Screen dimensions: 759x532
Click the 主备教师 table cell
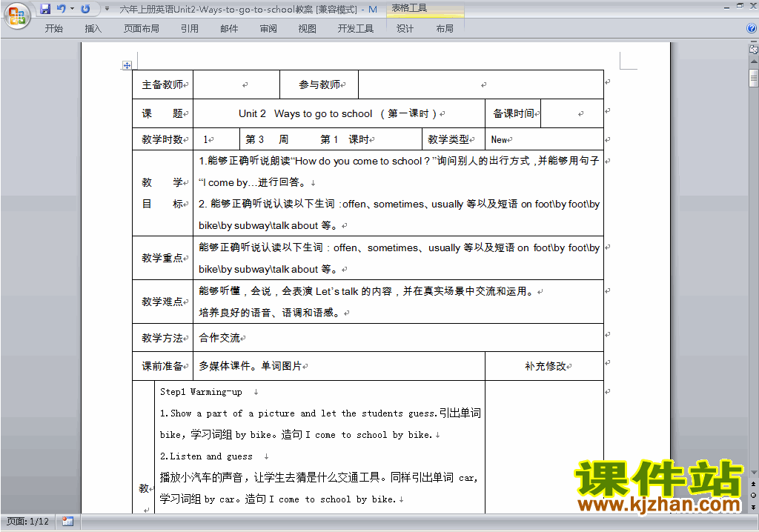tap(162, 84)
